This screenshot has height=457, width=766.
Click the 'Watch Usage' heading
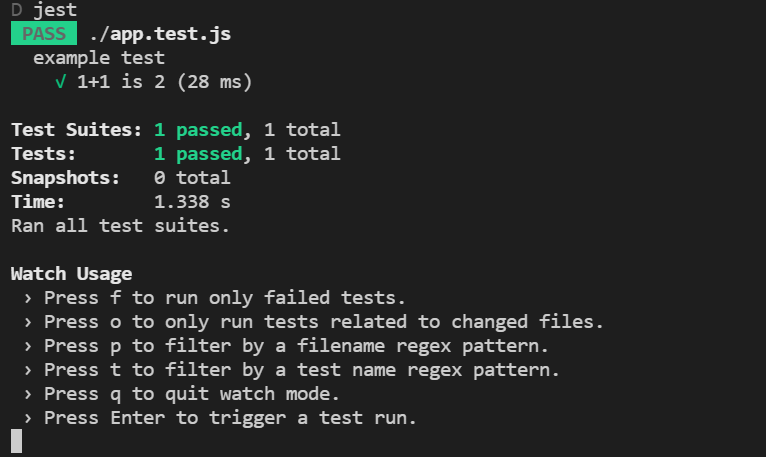tap(71, 274)
